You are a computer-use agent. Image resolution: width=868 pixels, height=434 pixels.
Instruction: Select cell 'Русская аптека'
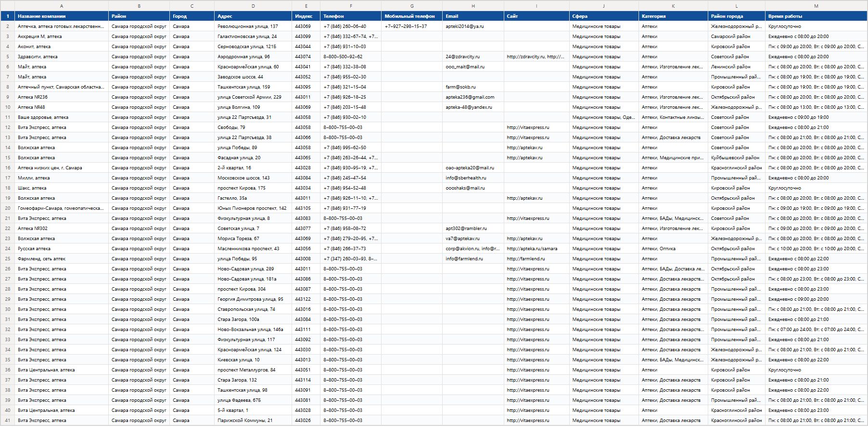pos(62,249)
